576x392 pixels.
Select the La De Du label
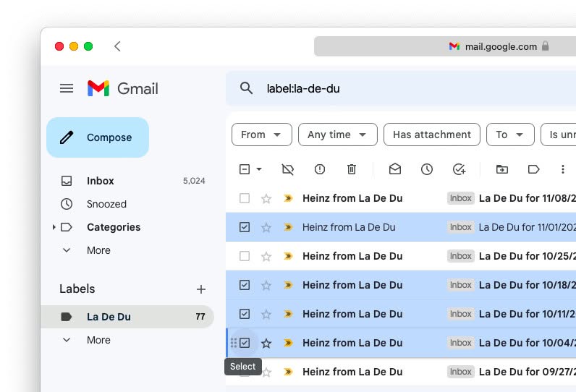127,317
